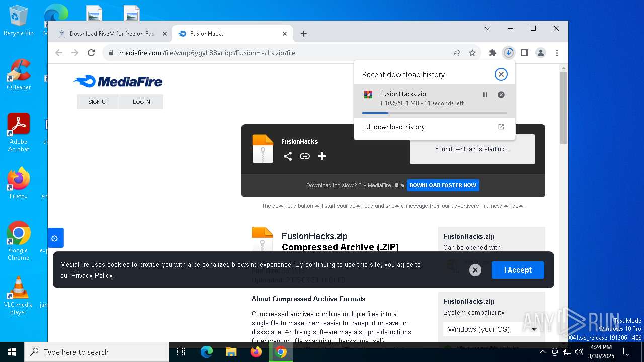Open Google Chrome desktop shortcut

(19, 241)
